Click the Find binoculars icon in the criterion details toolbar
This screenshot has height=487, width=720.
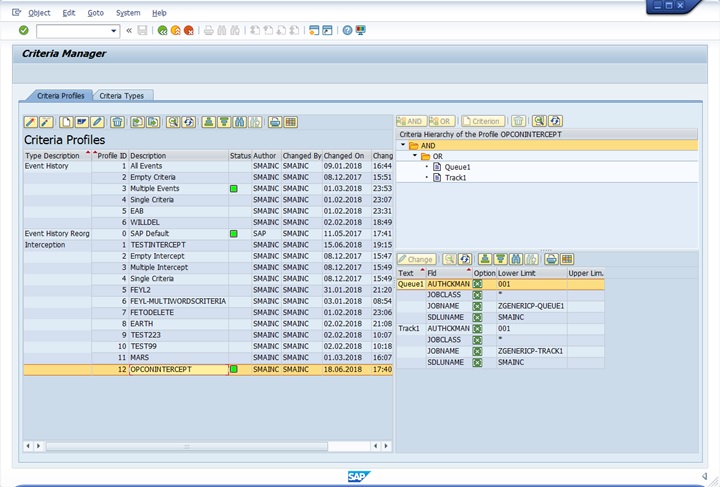click(x=516, y=259)
